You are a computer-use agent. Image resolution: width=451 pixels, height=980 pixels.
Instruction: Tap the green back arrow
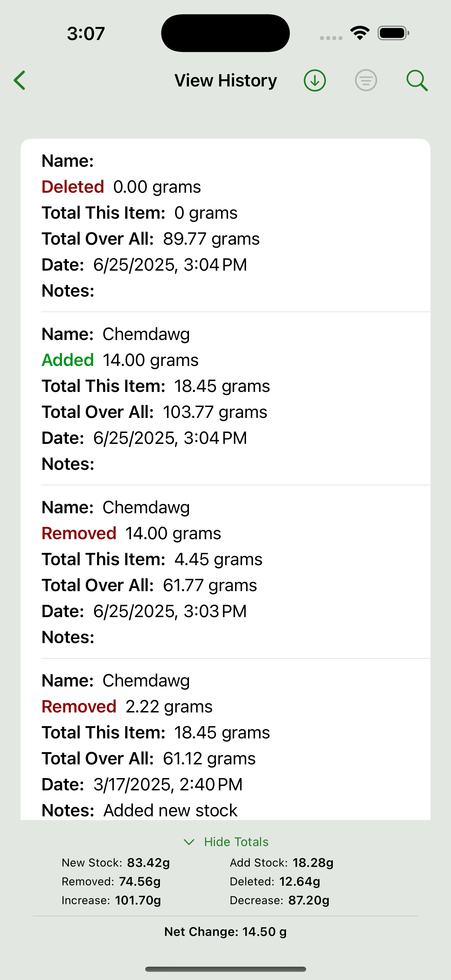[x=20, y=80]
